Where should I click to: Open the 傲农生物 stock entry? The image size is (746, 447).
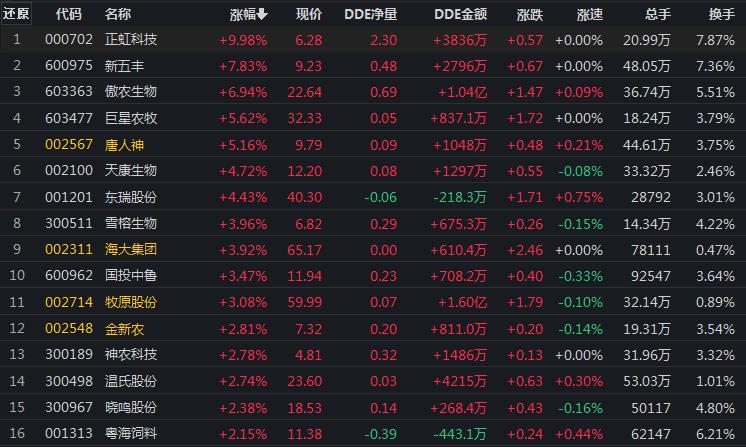click(131, 91)
